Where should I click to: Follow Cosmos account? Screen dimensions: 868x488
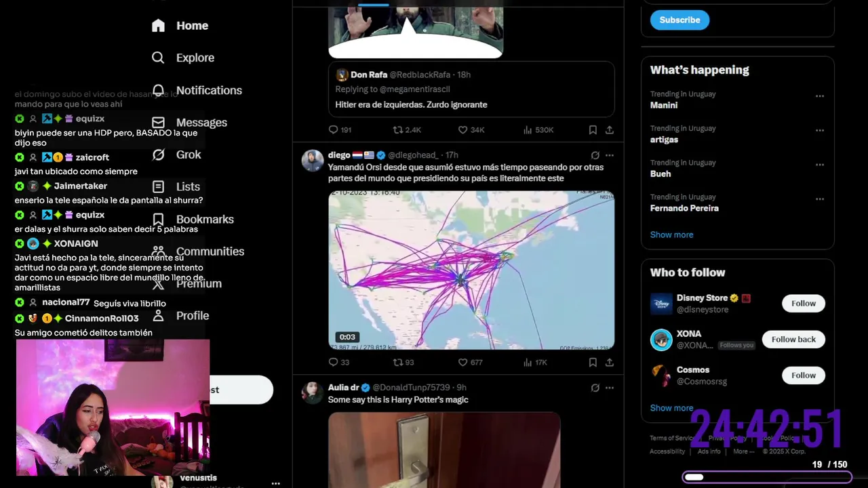[804, 375]
